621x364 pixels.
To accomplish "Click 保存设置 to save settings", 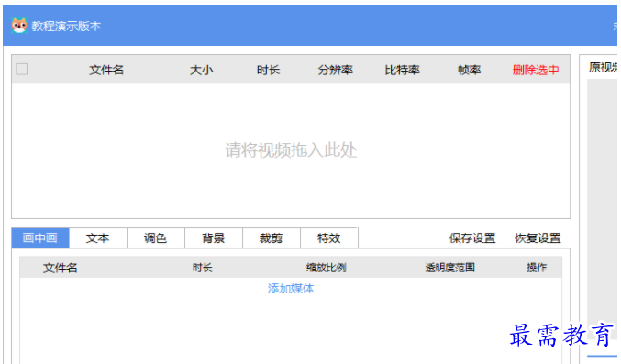I will (472, 238).
